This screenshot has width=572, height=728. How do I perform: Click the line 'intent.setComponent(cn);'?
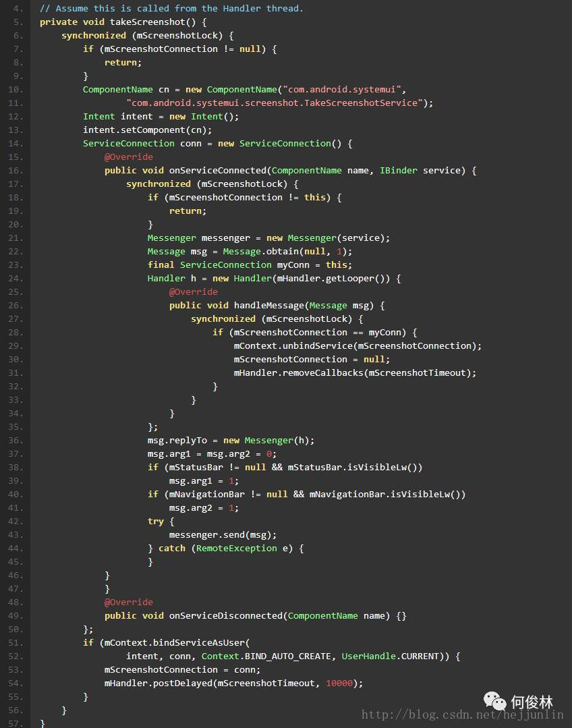pyautogui.click(x=147, y=130)
